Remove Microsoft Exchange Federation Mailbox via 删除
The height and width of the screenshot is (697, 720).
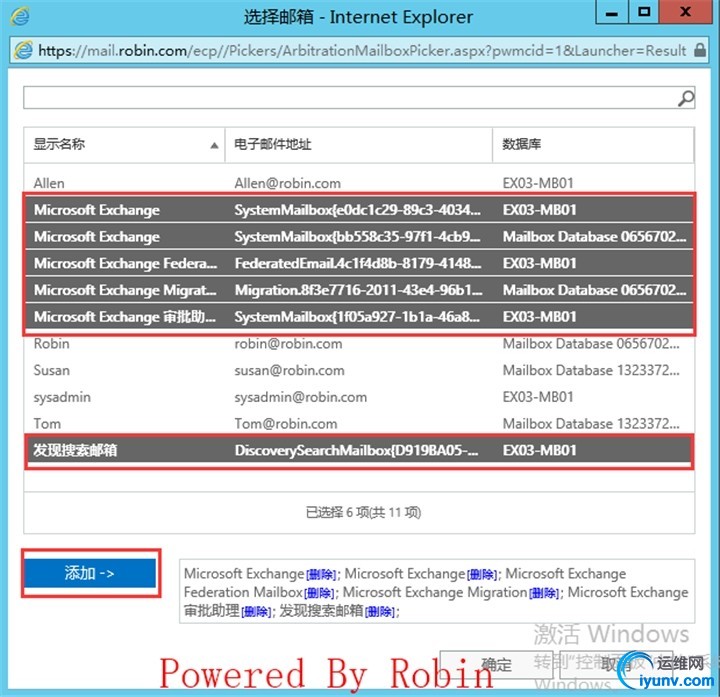click(x=319, y=593)
